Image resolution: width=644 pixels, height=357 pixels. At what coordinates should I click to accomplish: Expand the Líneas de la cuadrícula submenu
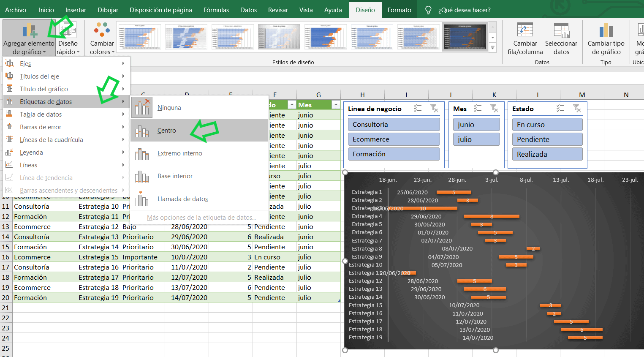[66, 140]
